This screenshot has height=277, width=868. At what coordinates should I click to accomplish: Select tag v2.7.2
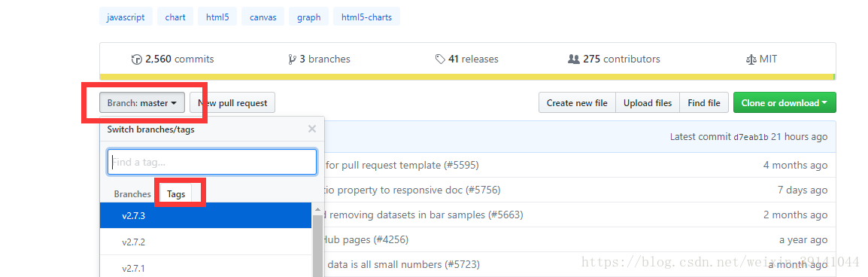(206, 242)
